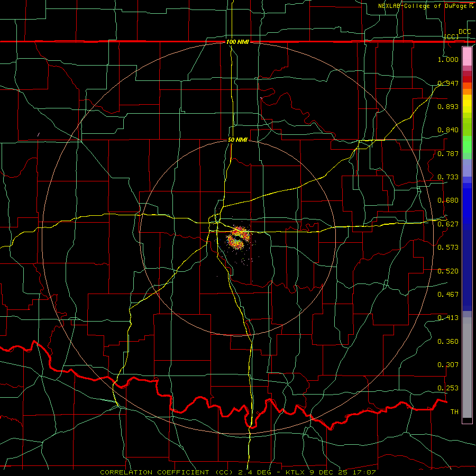Click the 0.627 legend value
Viewport: 476px width, 476px height.
(448, 224)
